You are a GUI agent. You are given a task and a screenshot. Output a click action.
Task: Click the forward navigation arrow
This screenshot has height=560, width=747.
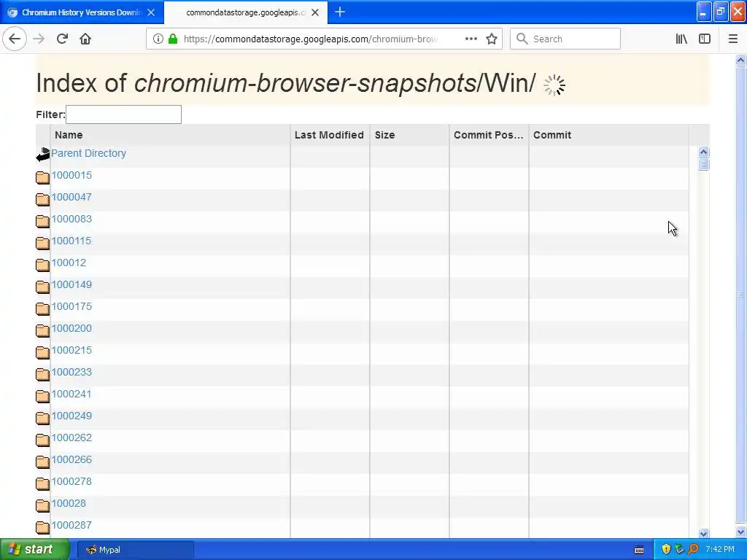pos(39,39)
